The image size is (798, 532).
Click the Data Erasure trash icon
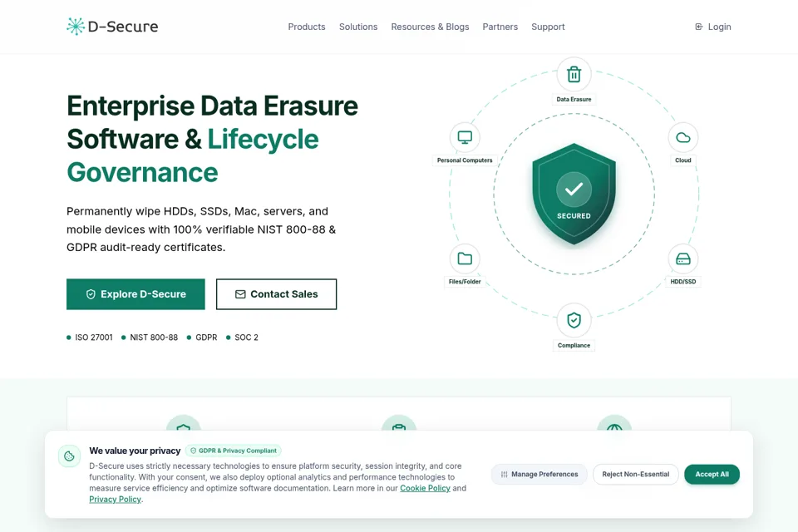pyautogui.click(x=574, y=74)
